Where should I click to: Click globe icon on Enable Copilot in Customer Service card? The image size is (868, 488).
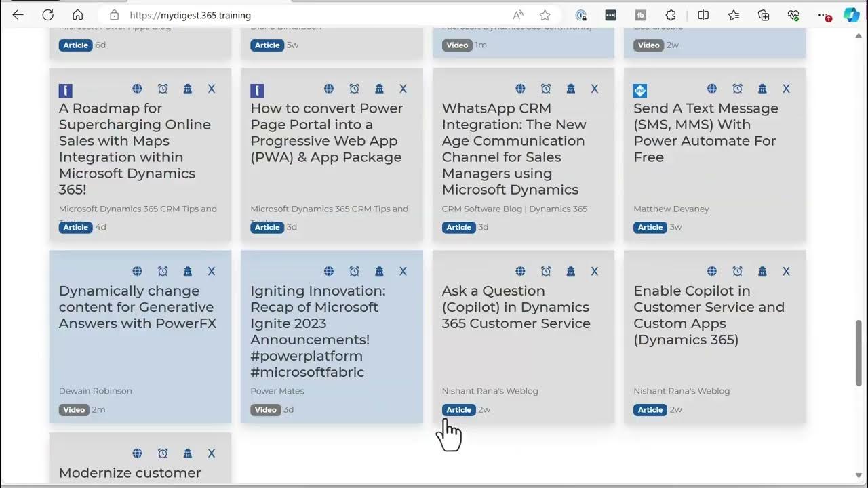point(712,271)
